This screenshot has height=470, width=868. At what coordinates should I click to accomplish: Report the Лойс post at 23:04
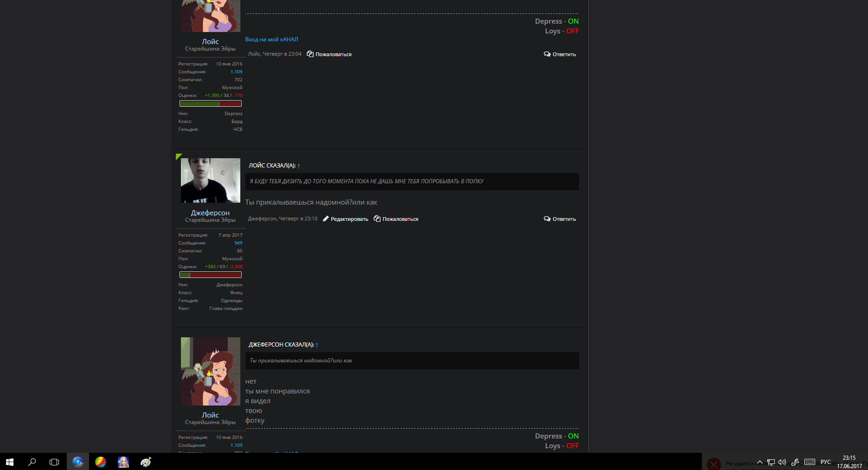coord(329,54)
